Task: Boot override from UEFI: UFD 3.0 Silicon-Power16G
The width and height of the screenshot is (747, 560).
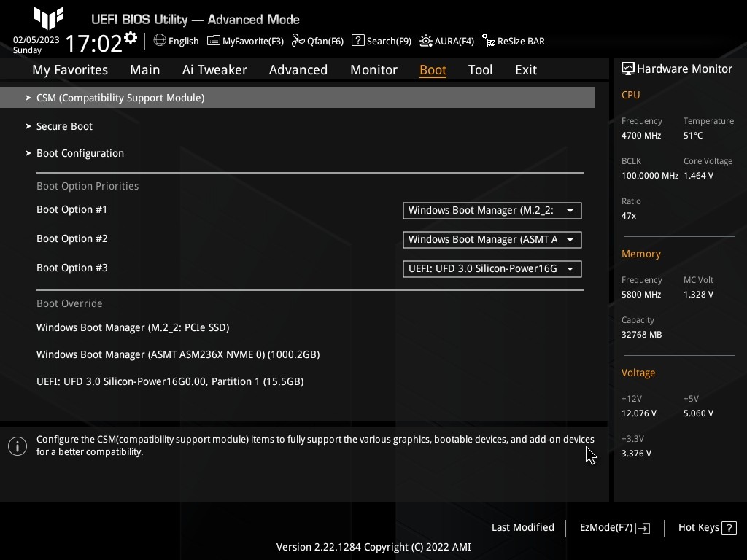Action: click(x=170, y=381)
